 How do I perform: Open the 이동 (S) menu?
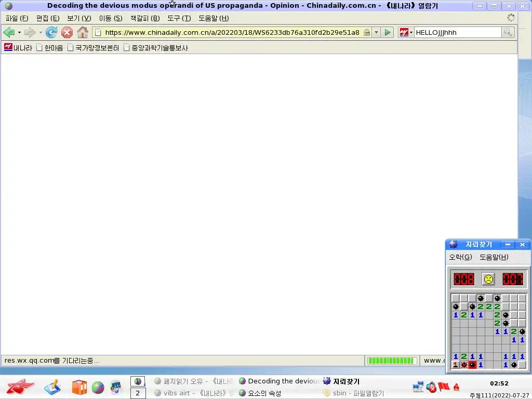(111, 18)
